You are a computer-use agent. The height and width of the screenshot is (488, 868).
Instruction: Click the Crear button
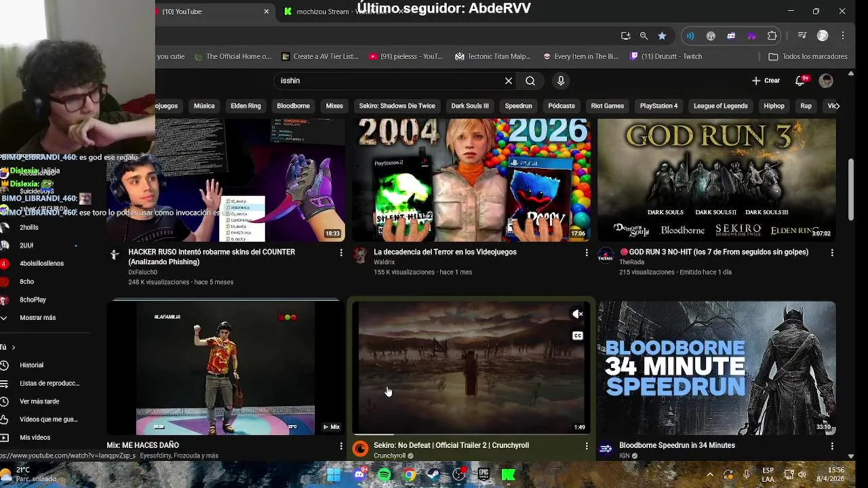pyautogui.click(x=766, y=81)
